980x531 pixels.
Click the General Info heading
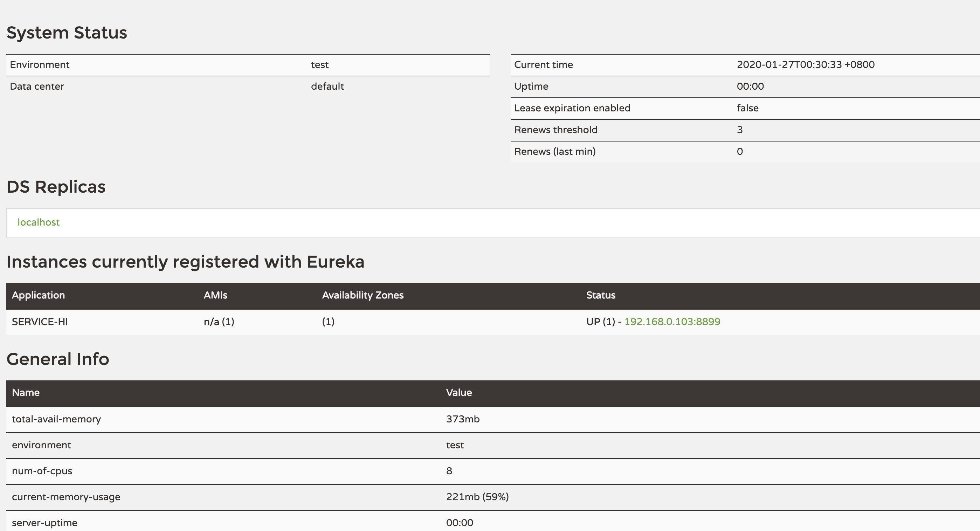[x=58, y=359]
